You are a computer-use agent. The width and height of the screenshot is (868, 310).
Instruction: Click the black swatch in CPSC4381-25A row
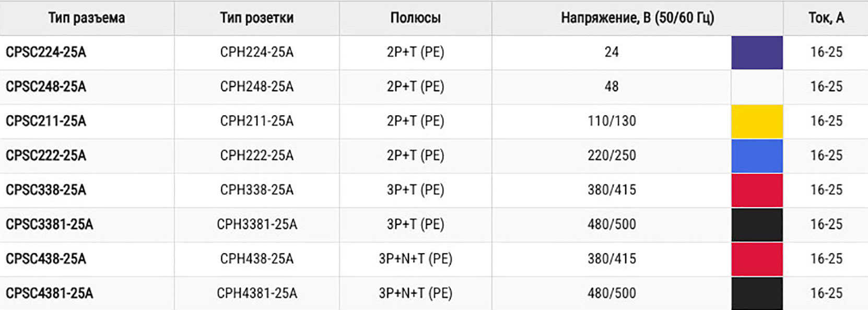tap(757, 293)
